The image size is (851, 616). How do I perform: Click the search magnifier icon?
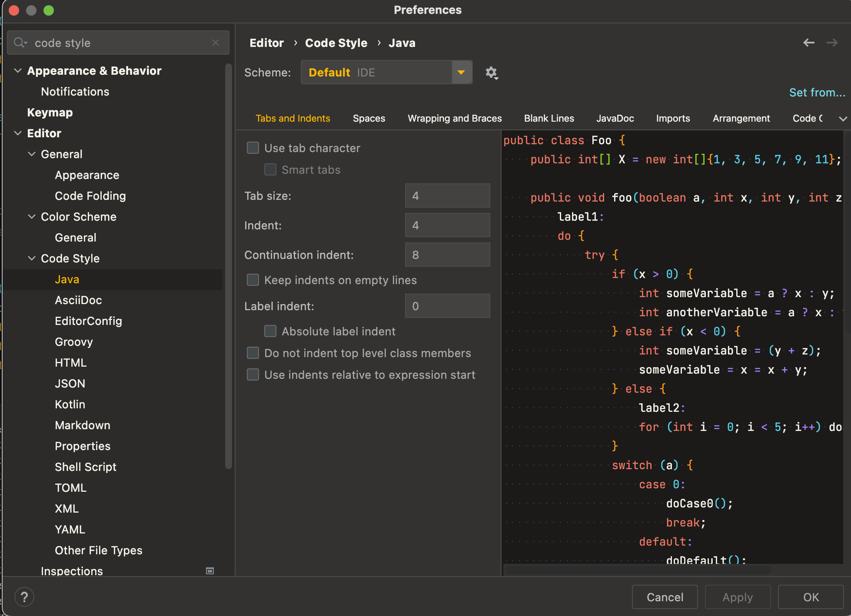pos(20,43)
